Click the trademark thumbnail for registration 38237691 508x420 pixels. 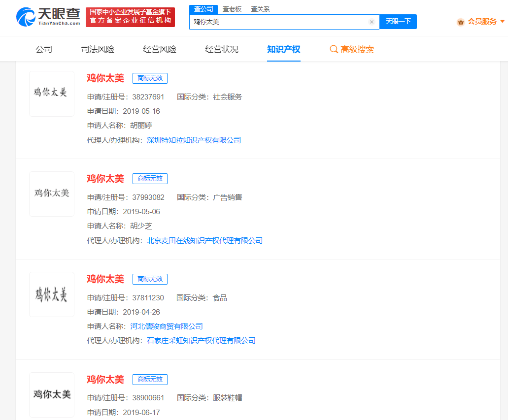pos(52,94)
